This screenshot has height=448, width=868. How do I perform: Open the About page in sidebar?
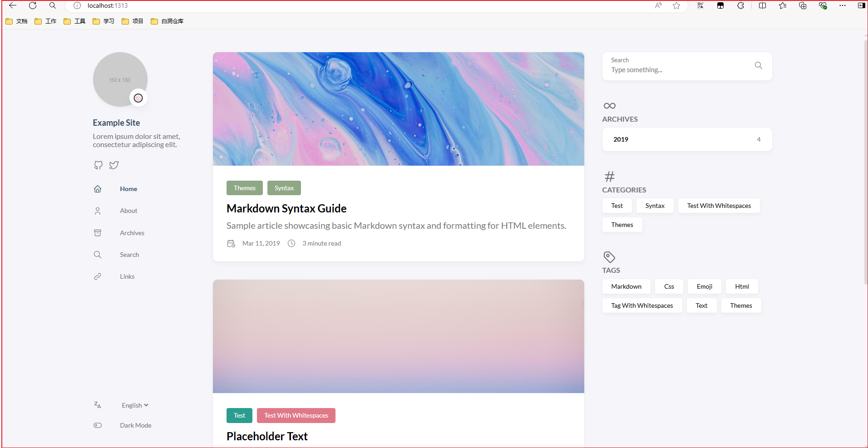pos(128,211)
